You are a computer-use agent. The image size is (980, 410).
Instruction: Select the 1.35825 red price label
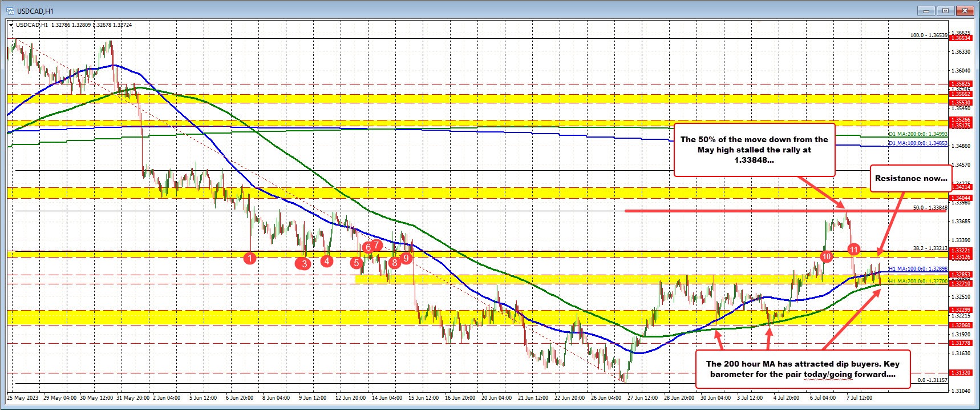(961, 84)
